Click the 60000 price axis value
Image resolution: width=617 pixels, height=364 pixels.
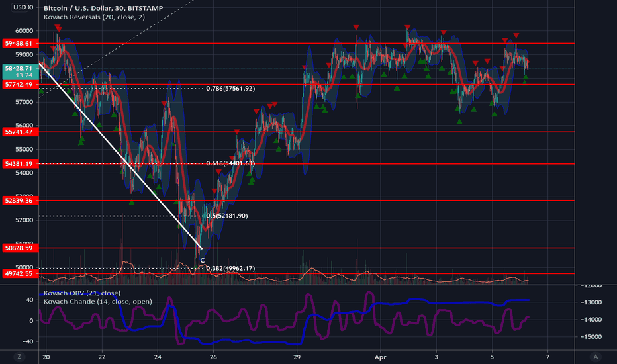click(x=24, y=31)
